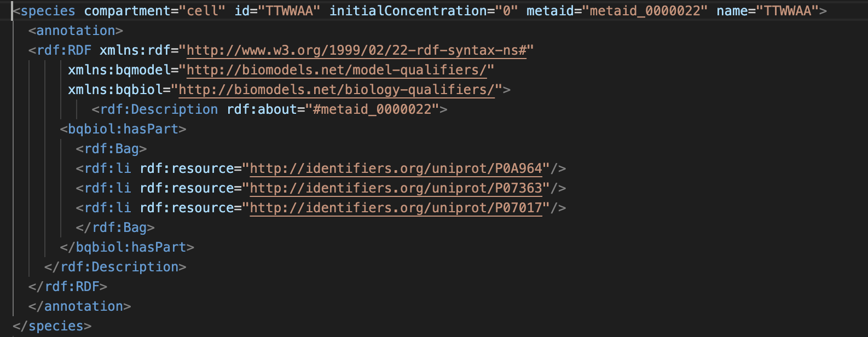
Task: Follow the uniprot P07363 link
Action: (x=396, y=188)
